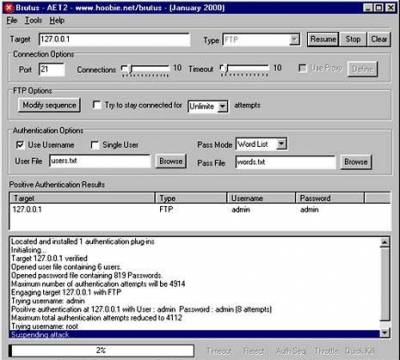The image size is (400, 360).
Task: Toggle the Use Proxy checkbox
Action: tap(302, 68)
